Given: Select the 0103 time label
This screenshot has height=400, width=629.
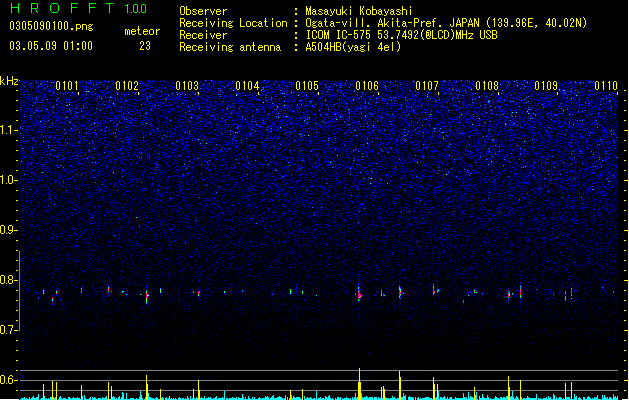Looking at the screenshot, I should tap(187, 86).
